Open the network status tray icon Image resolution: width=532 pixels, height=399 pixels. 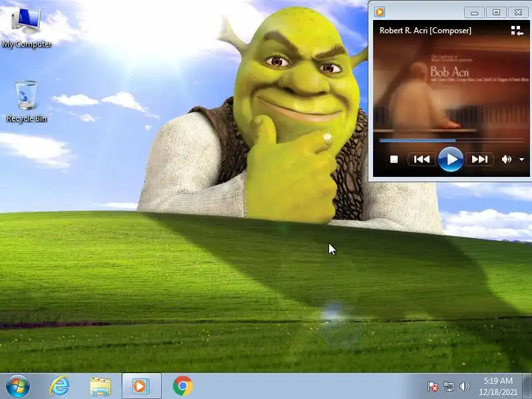pyautogui.click(x=448, y=386)
